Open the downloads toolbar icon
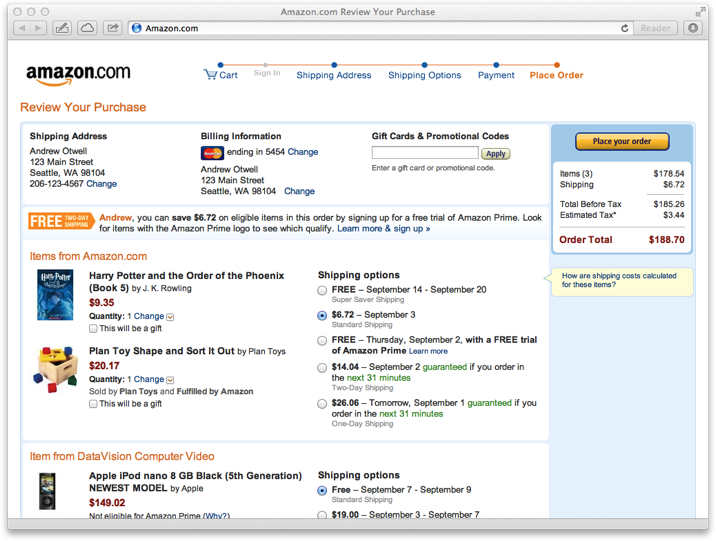716x541 pixels. 693,28
